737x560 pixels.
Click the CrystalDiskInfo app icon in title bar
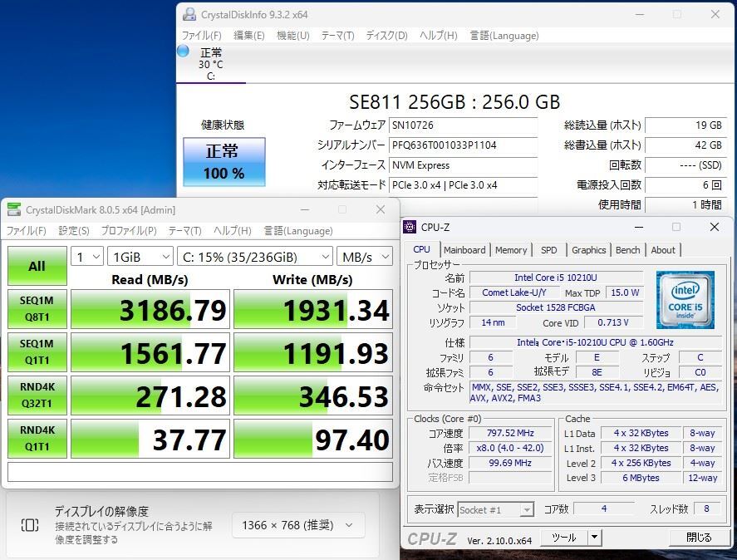(x=189, y=15)
